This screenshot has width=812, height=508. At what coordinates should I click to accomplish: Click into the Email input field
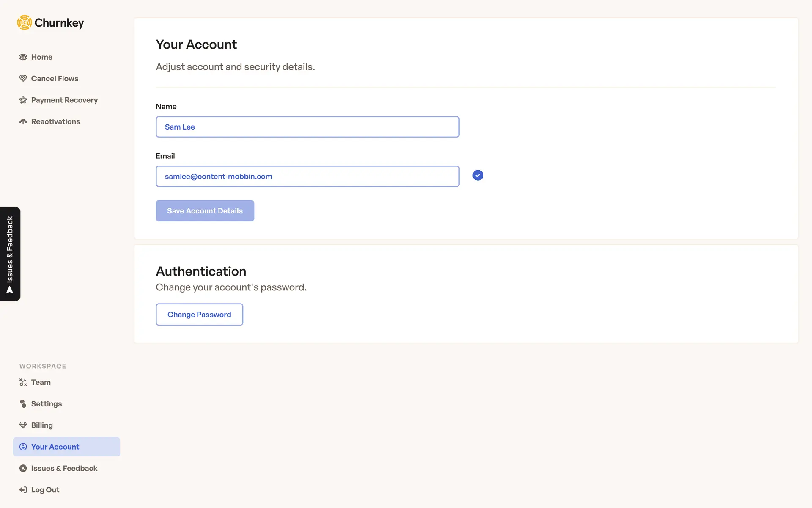click(307, 177)
